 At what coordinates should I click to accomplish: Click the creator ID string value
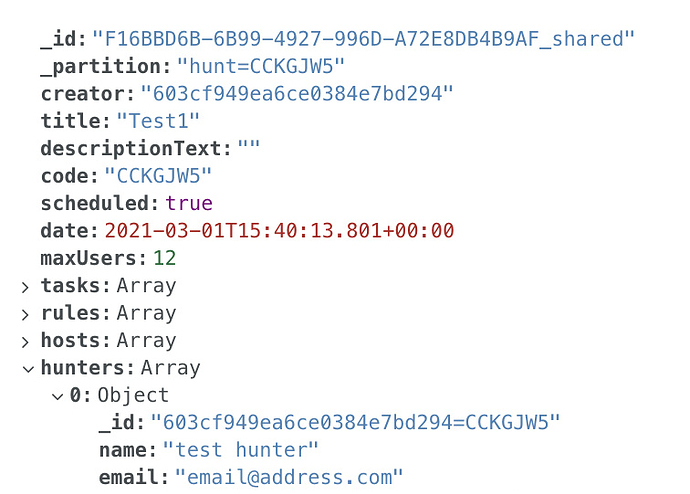pos(297,94)
